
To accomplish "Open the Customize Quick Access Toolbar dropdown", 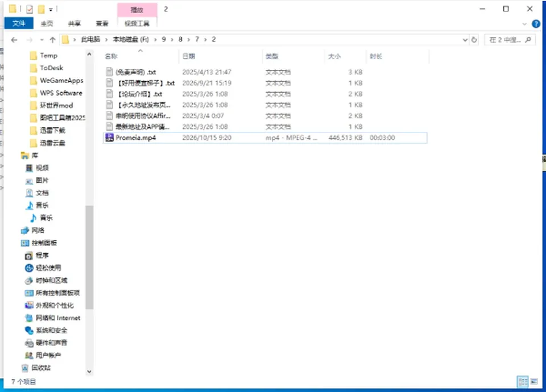I will (x=51, y=10).
